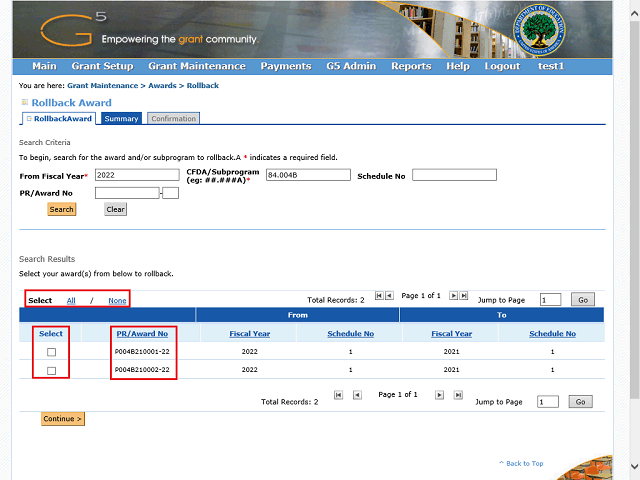Click the Back to Top link
Image resolution: width=640 pixels, height=480 pixels.
pos(524,464)
